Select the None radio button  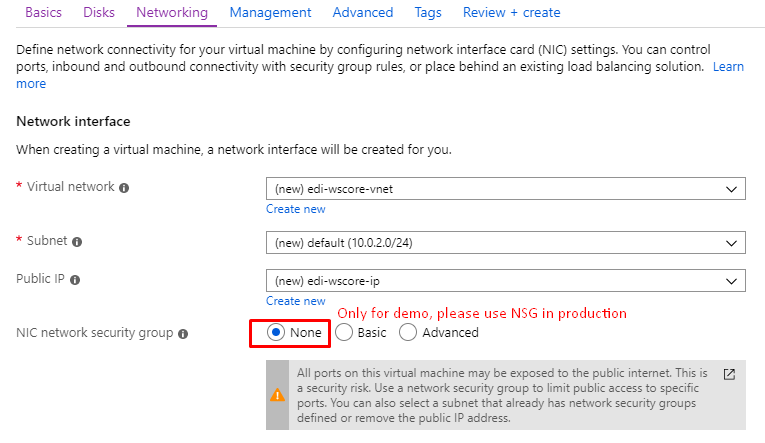click(x=276, y=332)
